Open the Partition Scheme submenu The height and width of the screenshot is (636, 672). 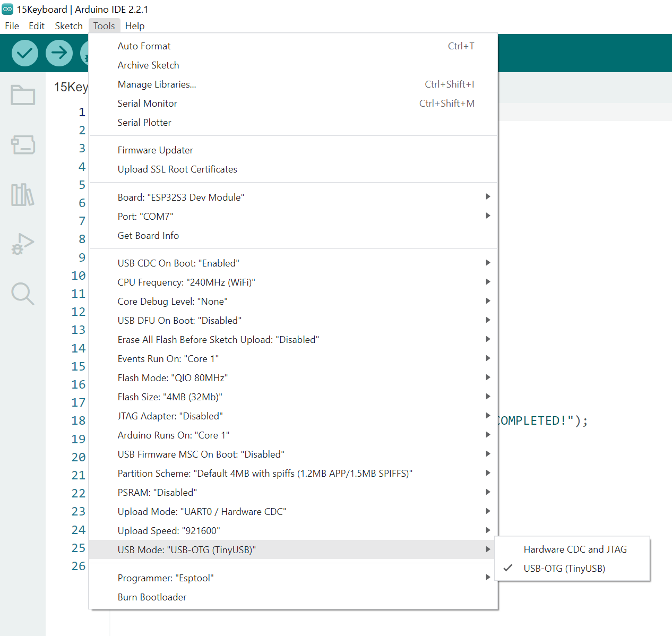click(x=264, y=474)
